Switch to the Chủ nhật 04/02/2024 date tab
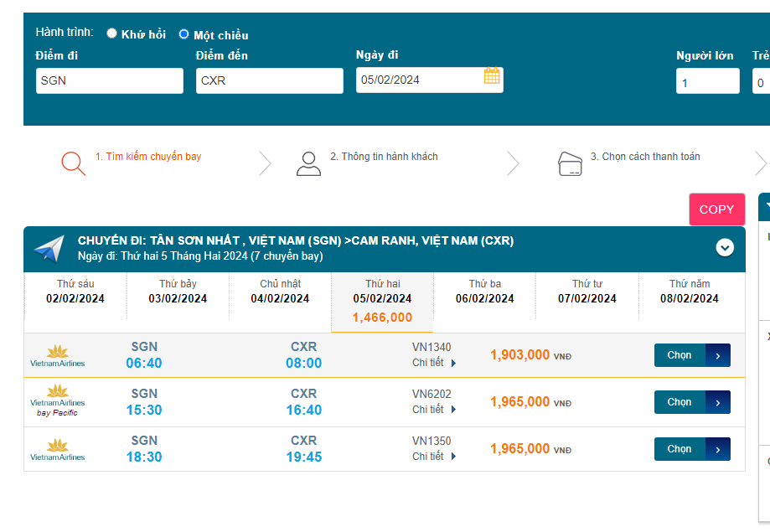The width and height of the screenshot is (770, 532). (x=280, y=292)
